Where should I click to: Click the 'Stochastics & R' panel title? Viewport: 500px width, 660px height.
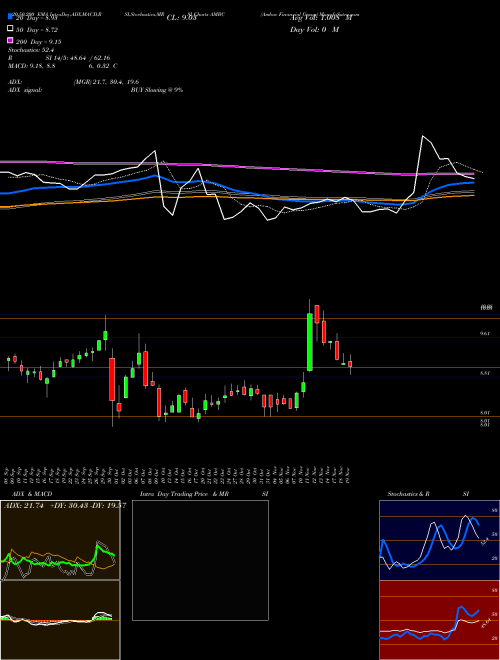[409, 494]
